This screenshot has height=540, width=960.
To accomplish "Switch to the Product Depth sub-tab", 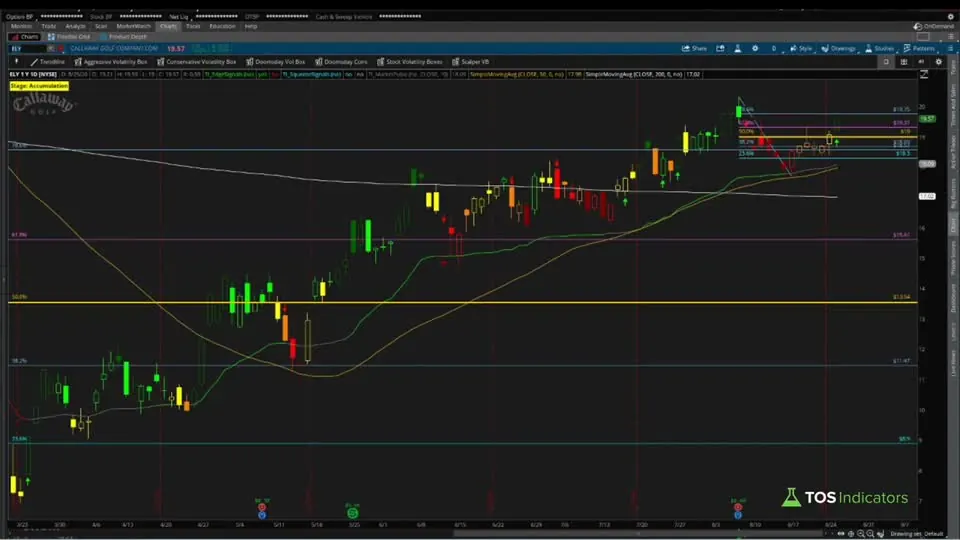I will click(x=123, y=37).
